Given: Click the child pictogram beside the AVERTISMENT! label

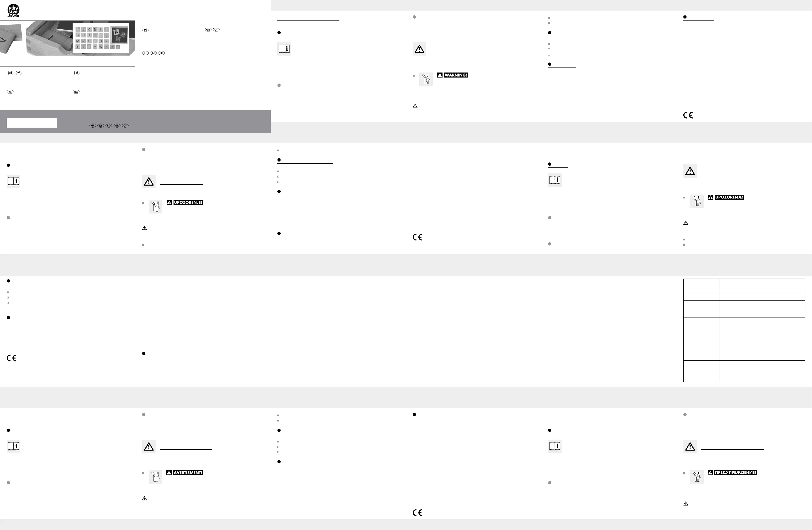Looking at the screenshot, I should tap(156, 477).
